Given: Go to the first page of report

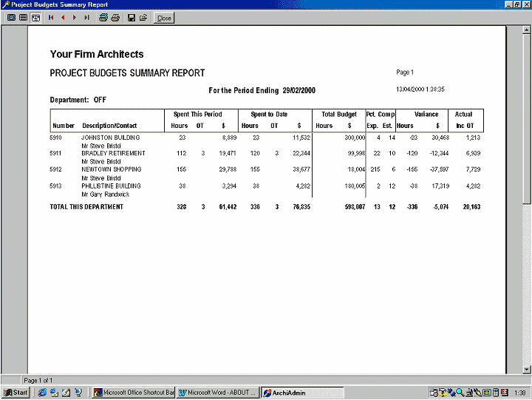Looking at the screenshot, I should pos(51,17).
